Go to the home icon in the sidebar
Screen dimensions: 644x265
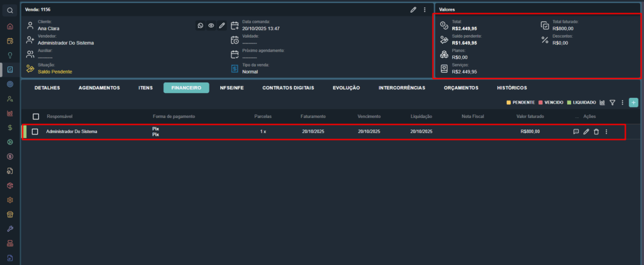point(10,26)
